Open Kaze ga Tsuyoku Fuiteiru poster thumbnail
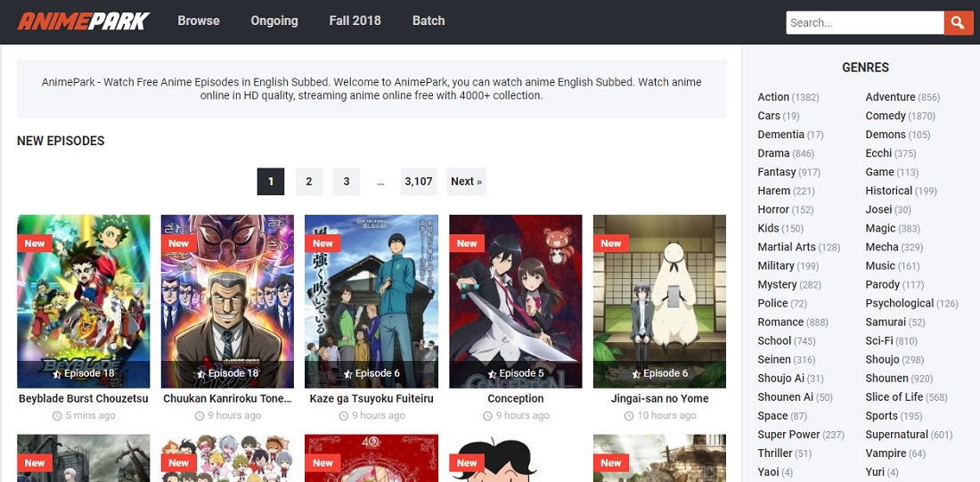This screenshot has height=482, width=980. coord(372,301)
